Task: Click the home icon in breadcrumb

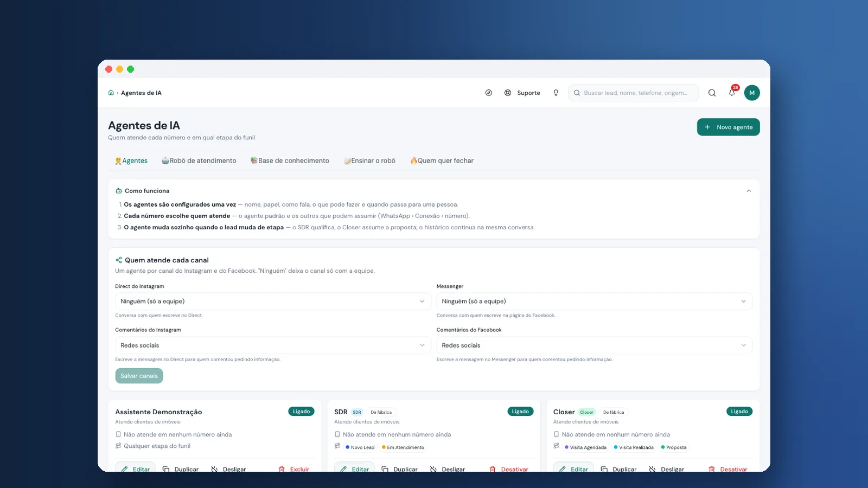Action: (111, 93)
